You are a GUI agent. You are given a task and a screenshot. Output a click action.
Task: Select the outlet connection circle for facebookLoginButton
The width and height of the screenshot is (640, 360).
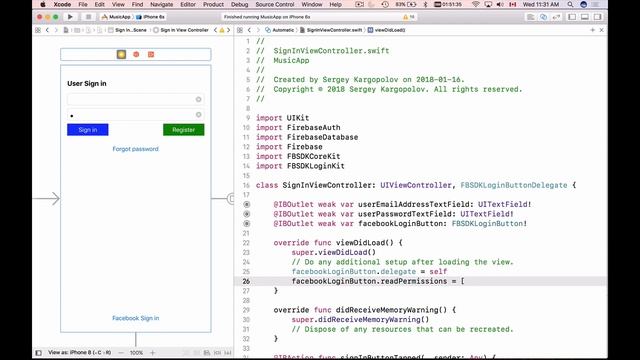[x=247, y=224]
